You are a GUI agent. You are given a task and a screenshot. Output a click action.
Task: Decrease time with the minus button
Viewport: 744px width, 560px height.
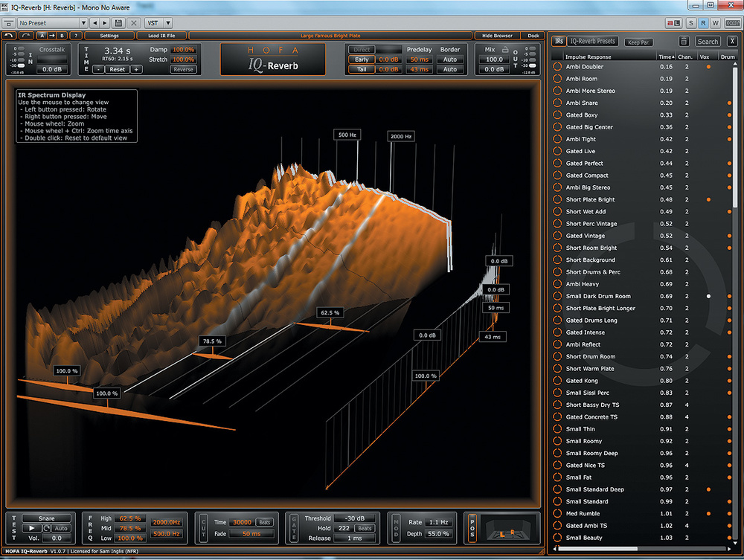98,69
